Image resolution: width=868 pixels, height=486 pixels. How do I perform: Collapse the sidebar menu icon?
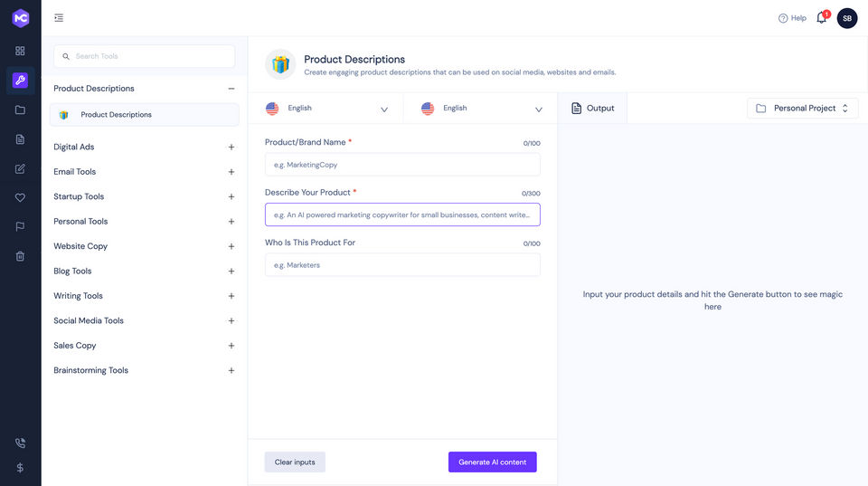(x=59, y=18)
